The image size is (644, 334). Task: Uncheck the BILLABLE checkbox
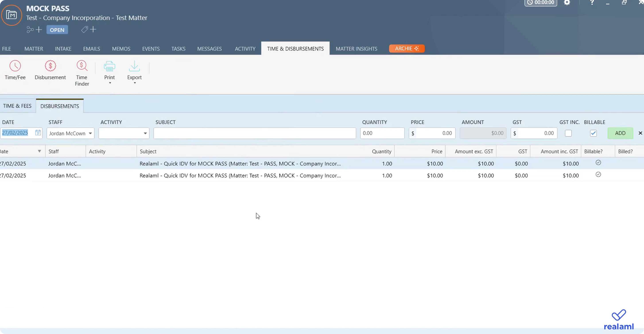pos(593,133)
